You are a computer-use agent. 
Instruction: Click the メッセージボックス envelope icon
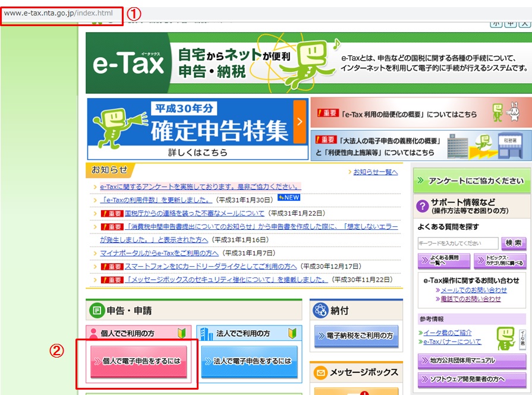tap(320, 373)
